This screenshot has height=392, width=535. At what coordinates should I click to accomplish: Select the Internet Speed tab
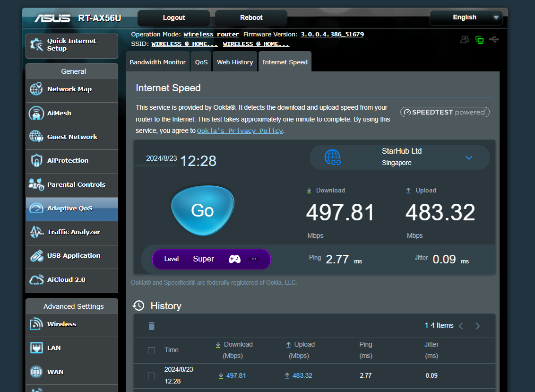pyautogui.click(x=285, y=62)
